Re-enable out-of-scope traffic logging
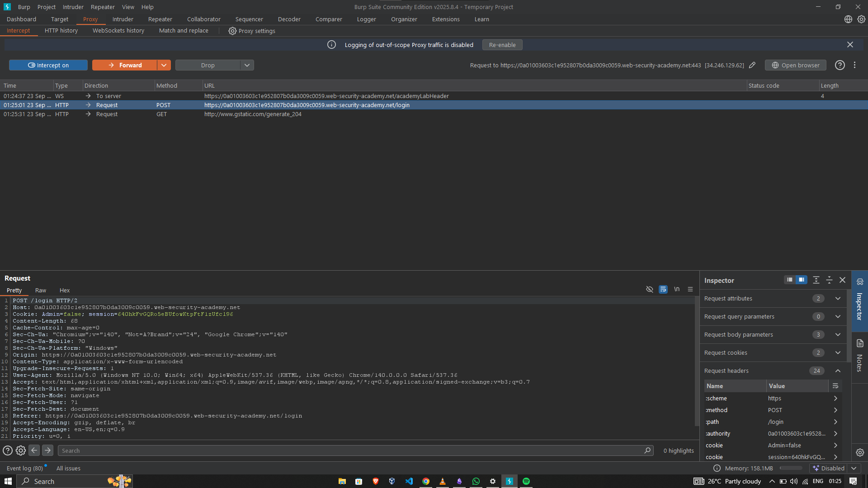This screenshot has height=488, width=868. click(502, 45)
